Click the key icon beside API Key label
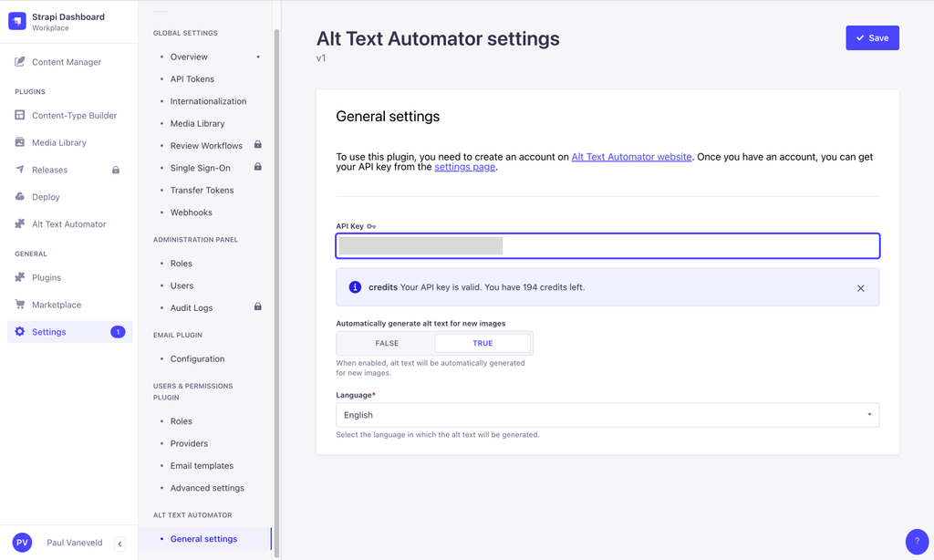The image size is (934, 560). coord(371,226)
